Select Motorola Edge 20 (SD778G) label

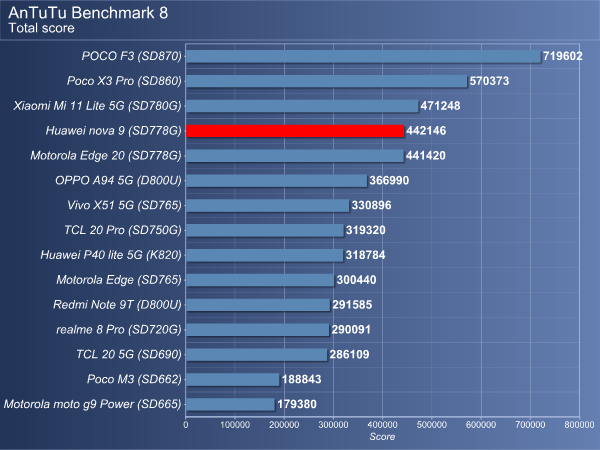tap(106, 156)
